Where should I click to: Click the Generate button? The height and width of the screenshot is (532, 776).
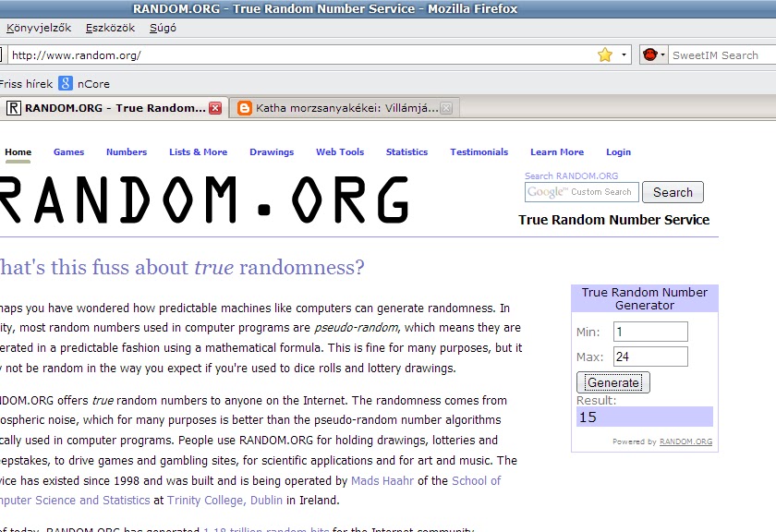(x=613, y=382)
